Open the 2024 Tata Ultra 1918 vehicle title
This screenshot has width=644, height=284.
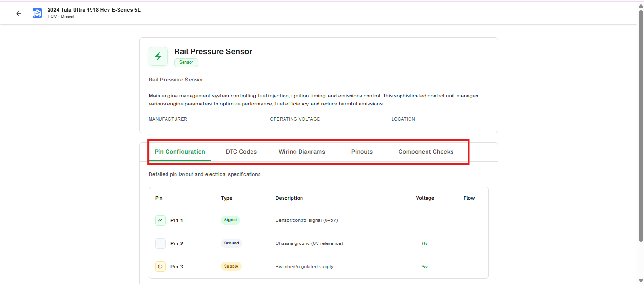click(93, 9)
